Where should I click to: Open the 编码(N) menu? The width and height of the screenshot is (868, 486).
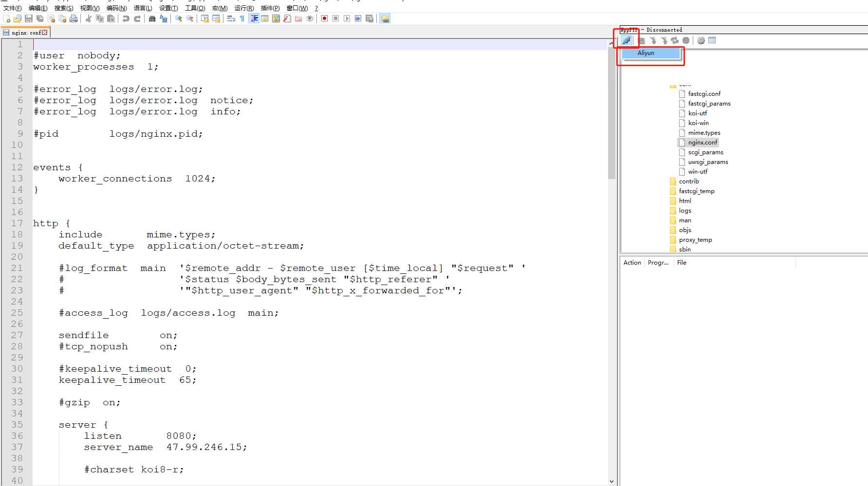[x=116, y=8]
